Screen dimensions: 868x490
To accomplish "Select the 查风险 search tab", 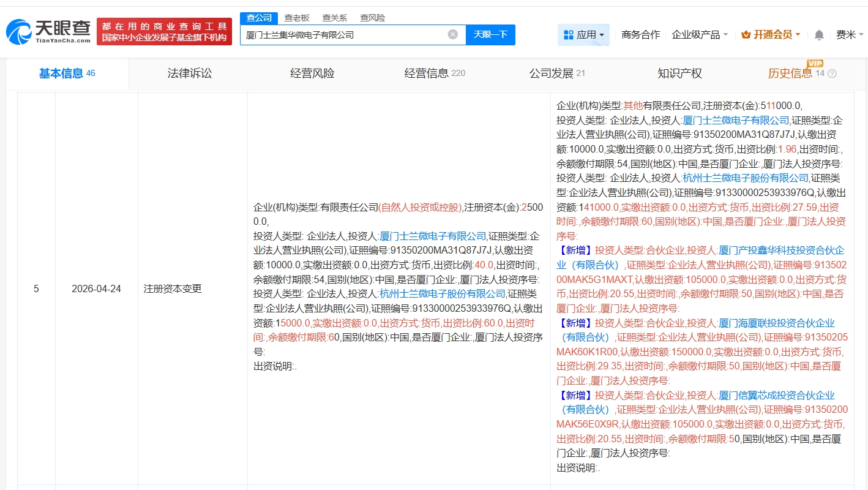I will point(372,18).
